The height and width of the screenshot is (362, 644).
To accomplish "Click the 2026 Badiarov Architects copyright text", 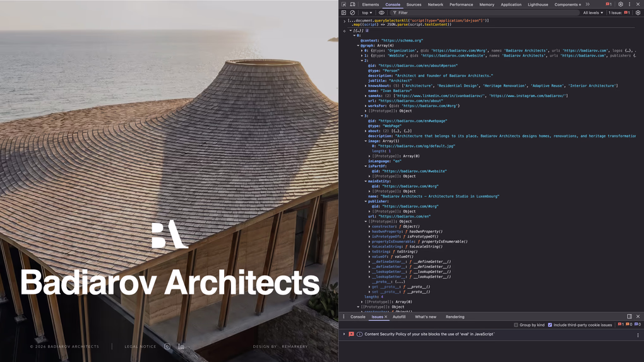I will click(64, 346).
